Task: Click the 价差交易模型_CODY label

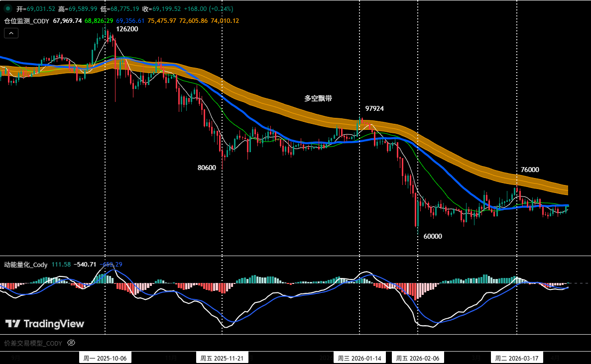Action: tap(32, 343)
